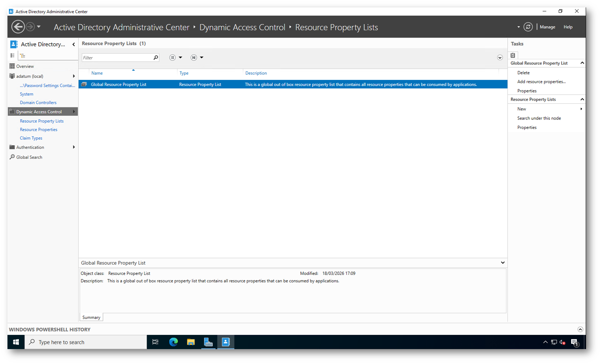Open the saved queries dropdown
The width and height of the screenshot is (601, 364).
(197, 58)
